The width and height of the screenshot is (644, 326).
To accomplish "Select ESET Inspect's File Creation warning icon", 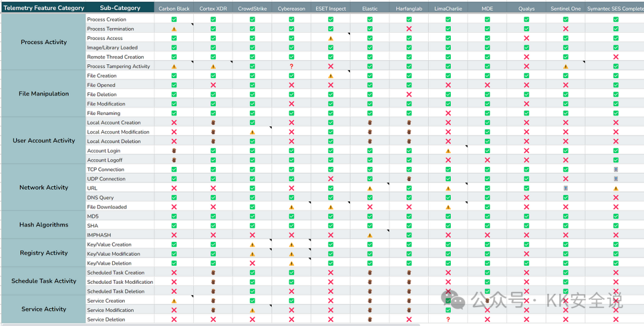I will click(x=330, y=76).
